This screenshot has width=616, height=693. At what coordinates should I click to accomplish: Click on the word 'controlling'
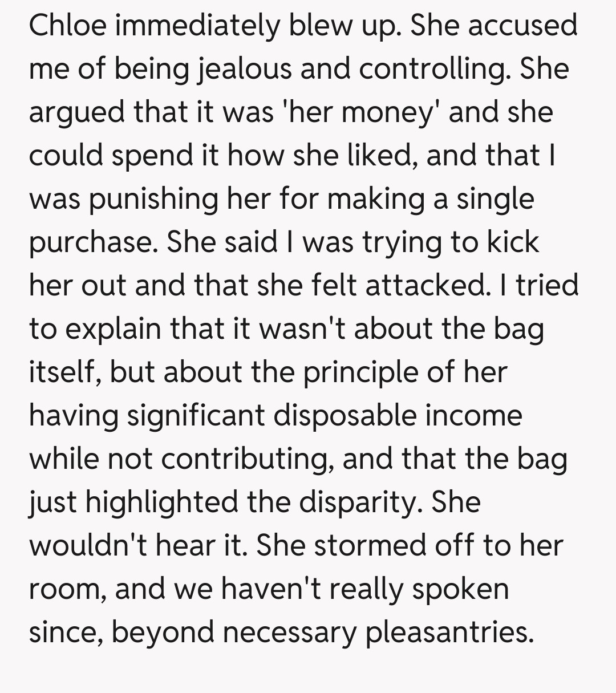[x=435, y=69]
